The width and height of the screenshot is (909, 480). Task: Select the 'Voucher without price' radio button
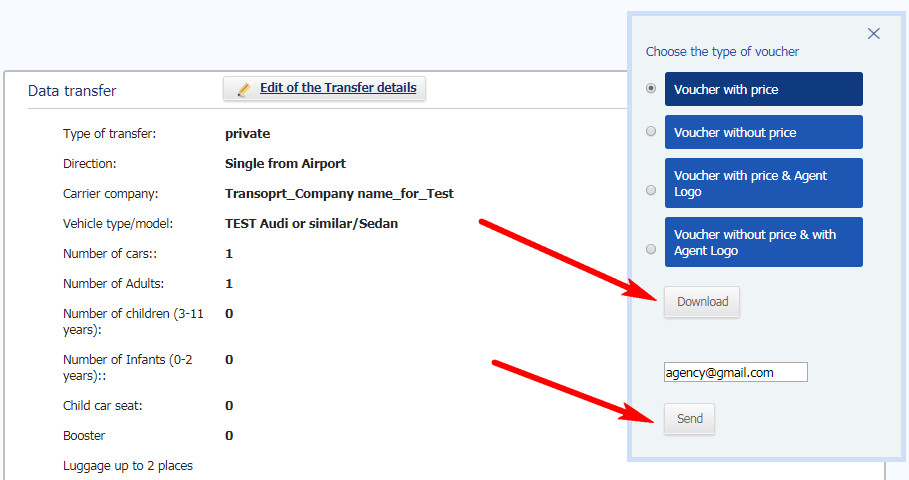click(x=651, y=131)
